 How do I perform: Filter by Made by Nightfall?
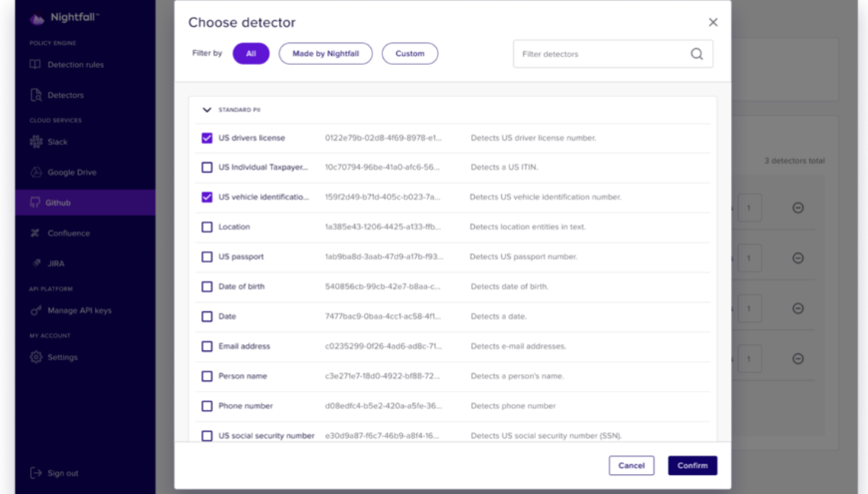[325, 54]
